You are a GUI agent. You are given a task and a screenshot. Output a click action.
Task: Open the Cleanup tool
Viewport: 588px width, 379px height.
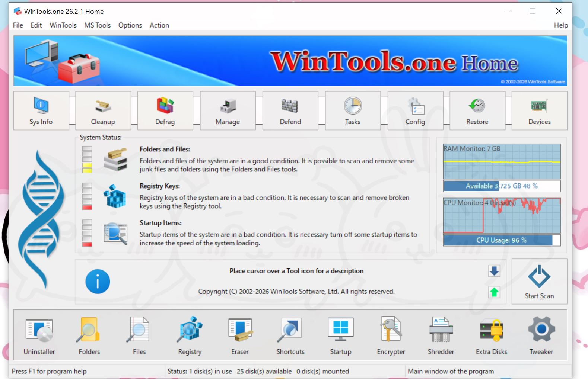tap(103, 110)
